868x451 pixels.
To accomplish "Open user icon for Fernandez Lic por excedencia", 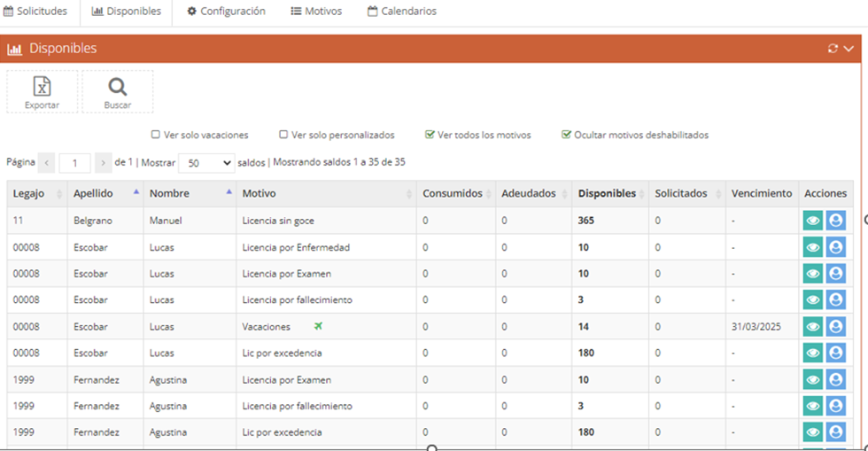I will tap(836, 432).
